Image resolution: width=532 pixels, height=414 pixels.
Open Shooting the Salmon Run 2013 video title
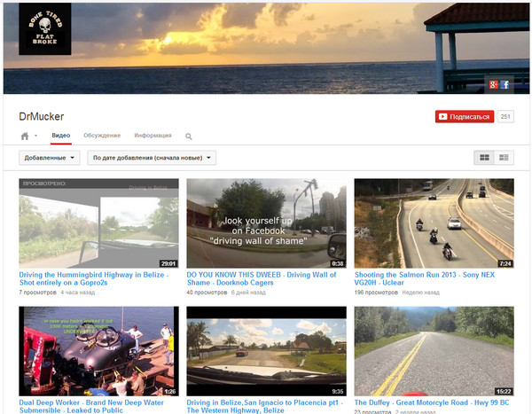(425, 278)
